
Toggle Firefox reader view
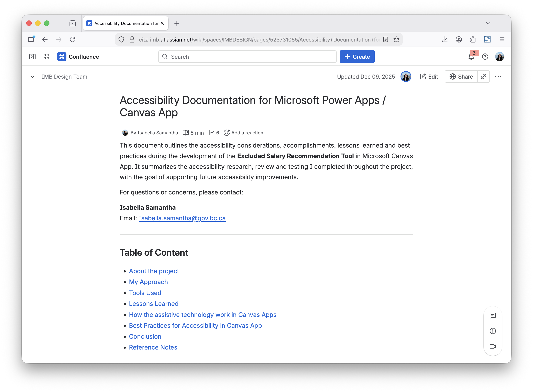tap(386, 39)
